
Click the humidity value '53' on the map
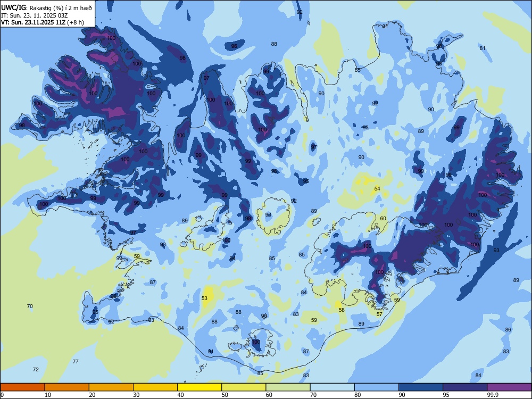coord(204,298)
